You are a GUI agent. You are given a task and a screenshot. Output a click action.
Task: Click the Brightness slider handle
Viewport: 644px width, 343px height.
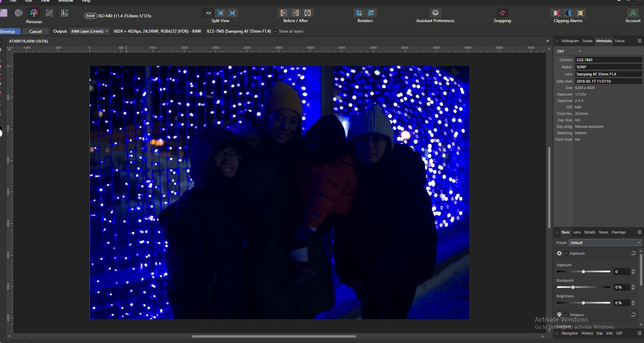pyautogui.click(x=583, y=303)
